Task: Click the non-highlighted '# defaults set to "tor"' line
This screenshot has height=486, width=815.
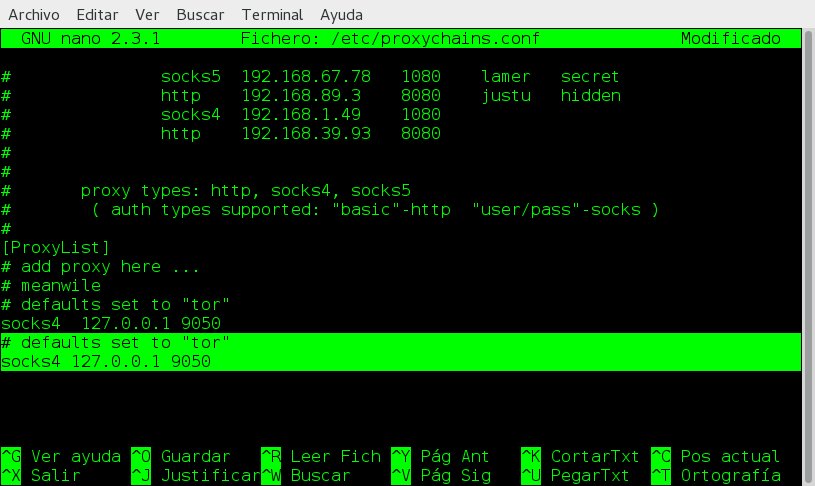Action: 115,305
